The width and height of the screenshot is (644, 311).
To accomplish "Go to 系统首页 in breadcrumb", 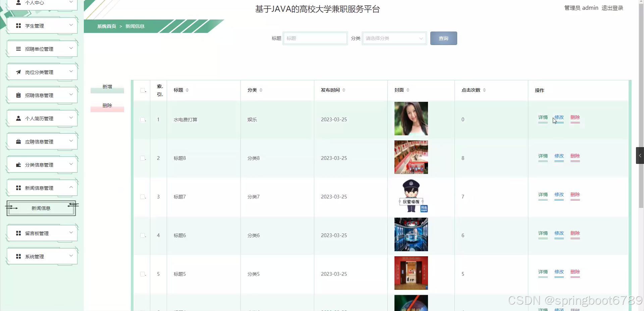I will pos(107,26).
